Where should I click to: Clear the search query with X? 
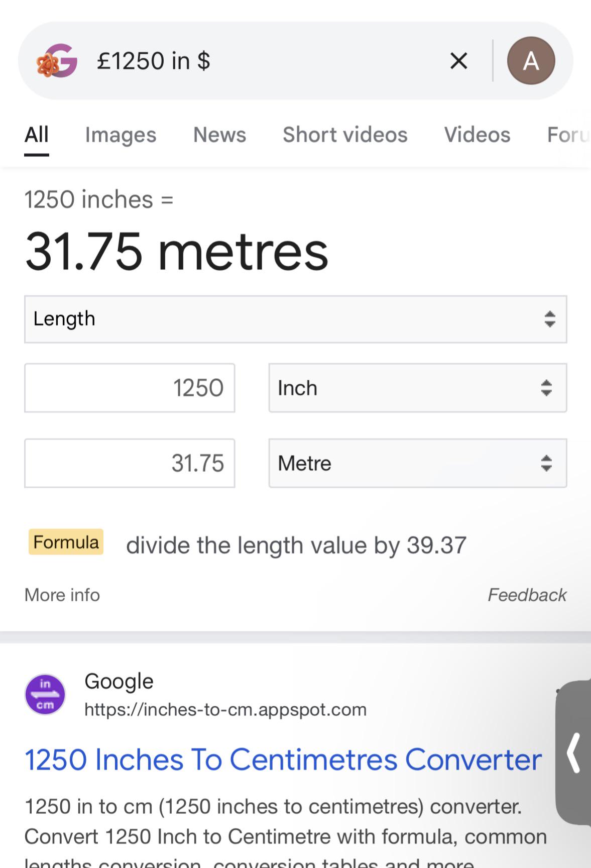click(458, 61)
